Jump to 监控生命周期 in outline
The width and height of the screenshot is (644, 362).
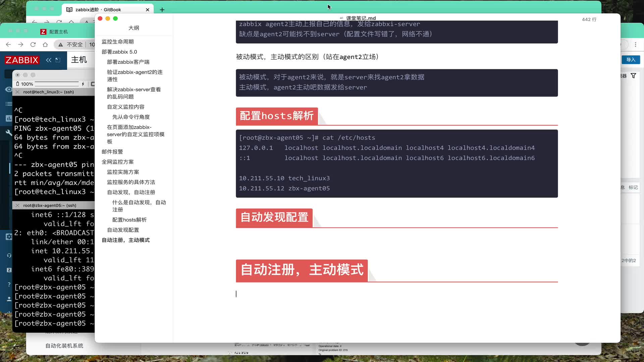(118, 42)
